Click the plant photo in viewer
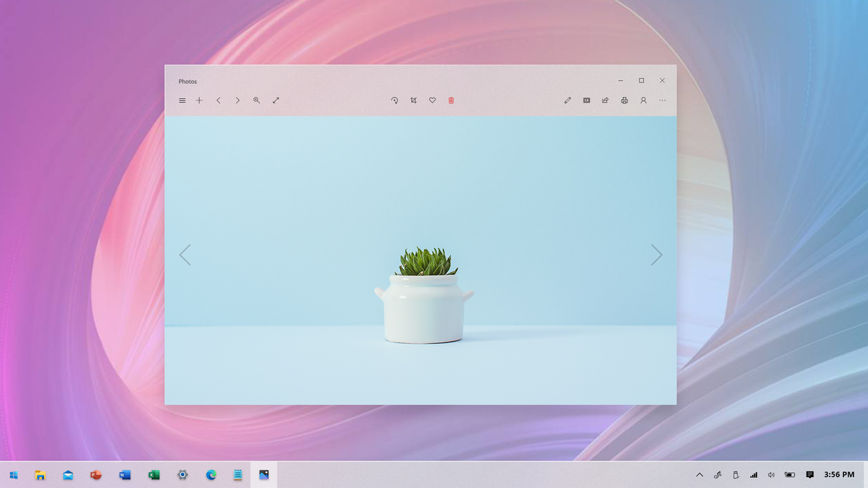868x488 pixels. point(421,260)
